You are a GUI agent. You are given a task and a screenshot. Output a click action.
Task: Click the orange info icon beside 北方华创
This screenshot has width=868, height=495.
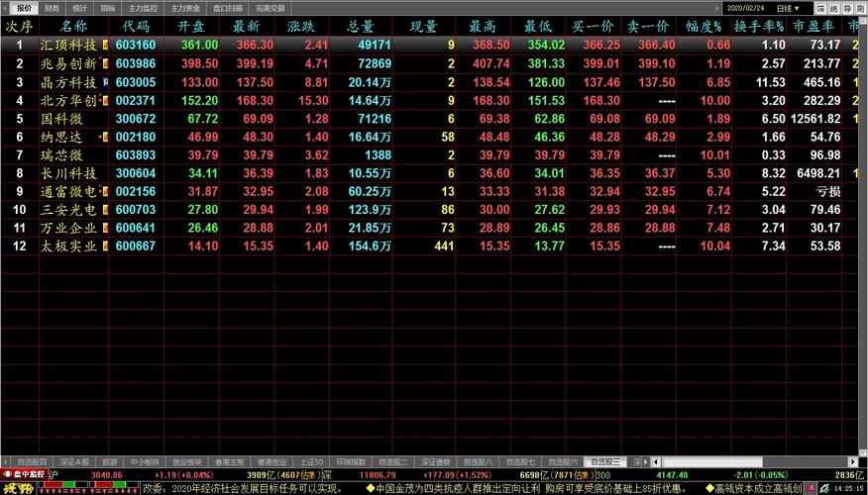(105, 101)
